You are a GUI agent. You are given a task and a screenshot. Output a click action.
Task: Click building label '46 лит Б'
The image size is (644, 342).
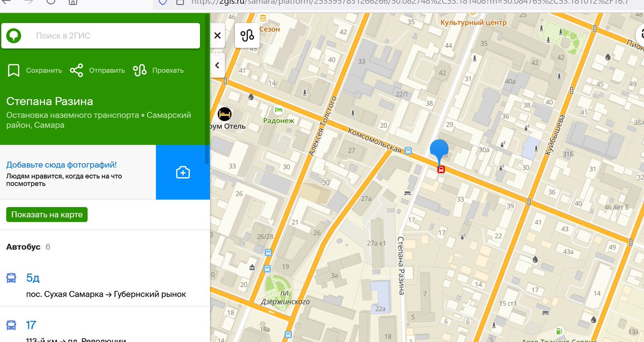tap(616, 207)
